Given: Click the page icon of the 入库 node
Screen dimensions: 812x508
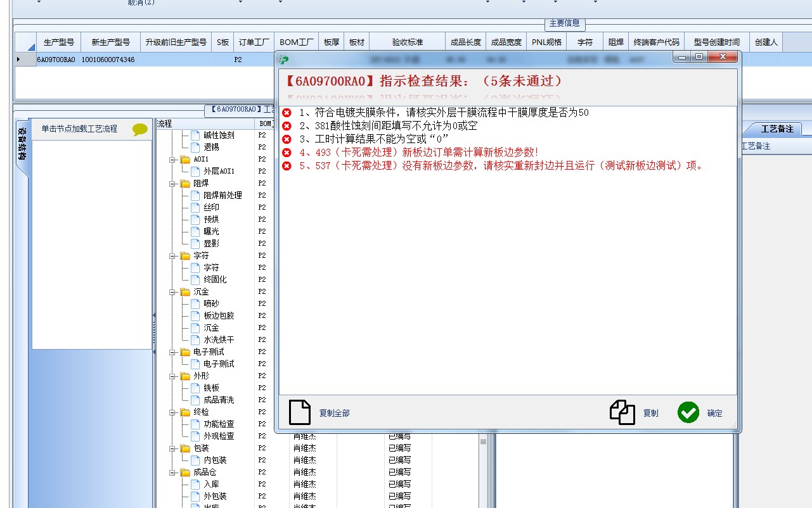Looking at the screenshot, I should click(195, 484).
